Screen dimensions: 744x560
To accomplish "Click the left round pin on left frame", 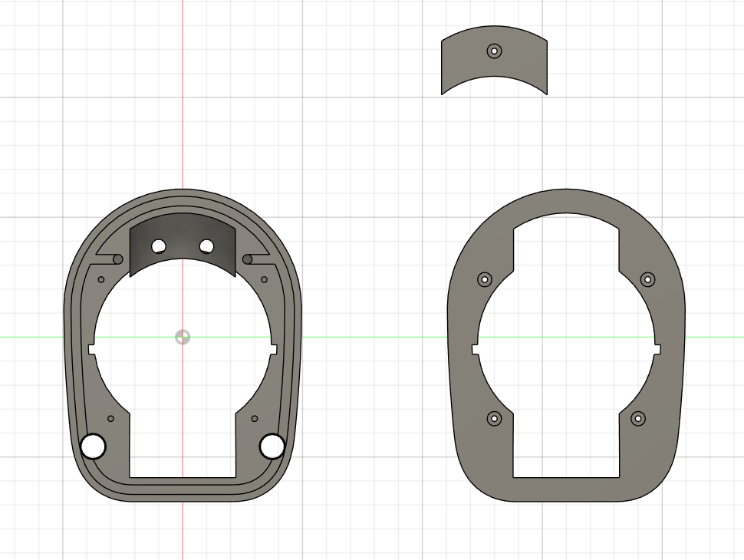I will point(117,259).
